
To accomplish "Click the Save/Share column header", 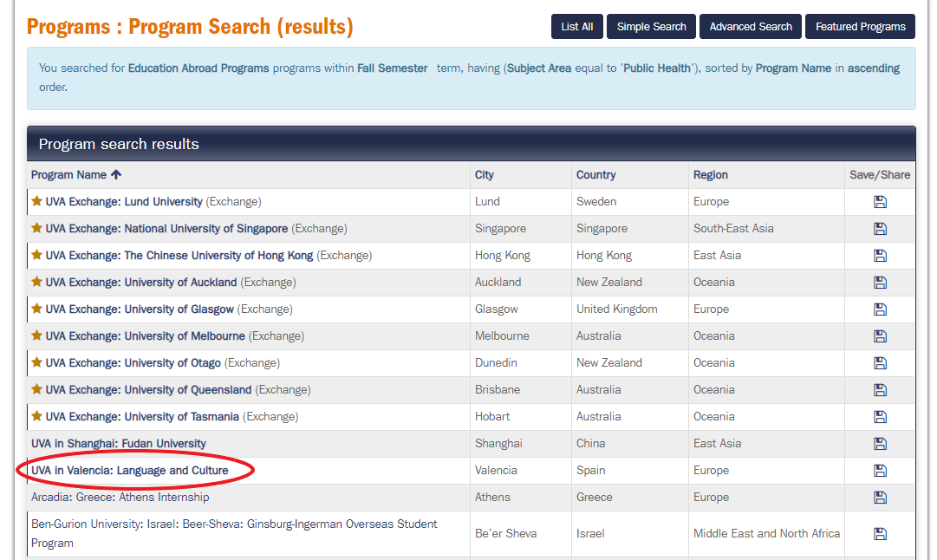I will click(880, 175).
